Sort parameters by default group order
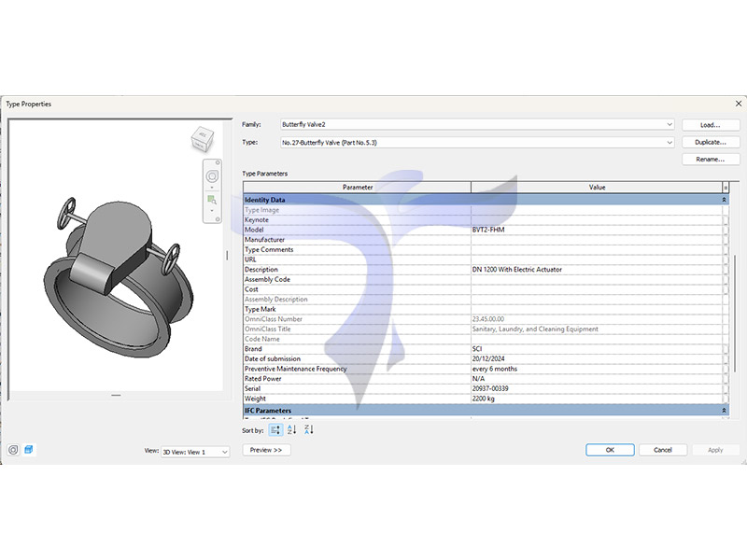Viewport: 747px width, 560px height. [275, 429]
